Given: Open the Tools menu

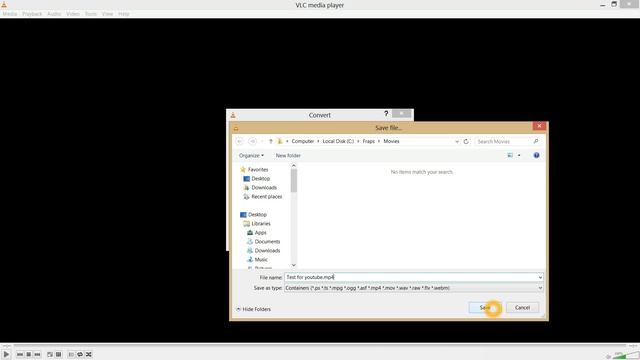Looking at the screenshot, I should pyautogui.click(x=91, y=14).
